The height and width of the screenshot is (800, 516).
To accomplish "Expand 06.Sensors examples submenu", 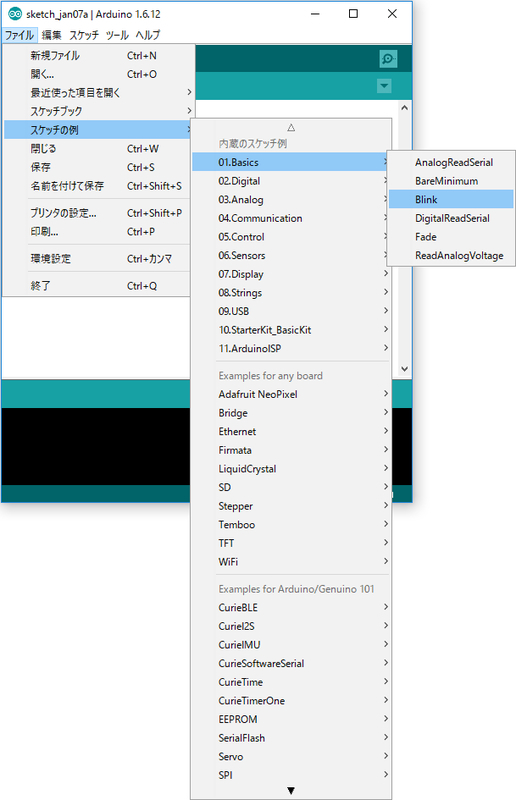I will 291,255.
